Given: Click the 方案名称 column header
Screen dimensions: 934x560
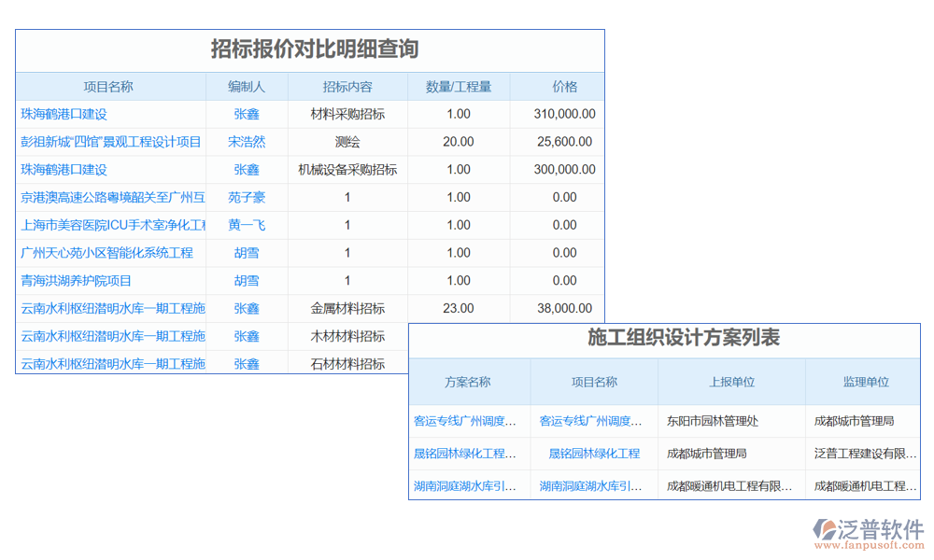Looking at the screenshot, I should tap(468, 382).
